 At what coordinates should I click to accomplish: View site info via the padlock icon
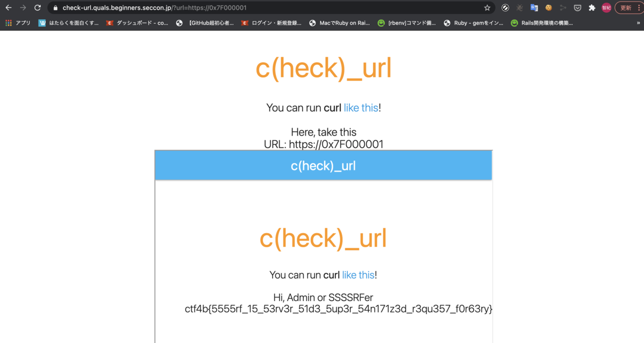[55, 8]
